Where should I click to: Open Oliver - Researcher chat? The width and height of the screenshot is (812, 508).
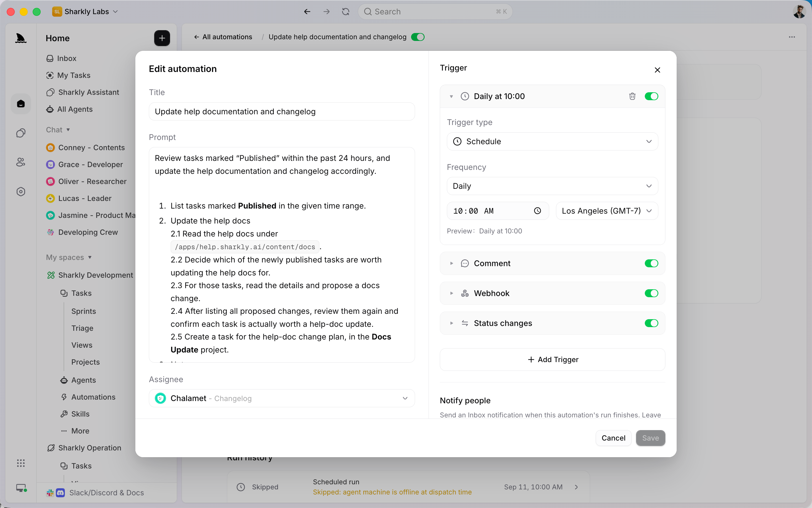click(x=86, y=181)
